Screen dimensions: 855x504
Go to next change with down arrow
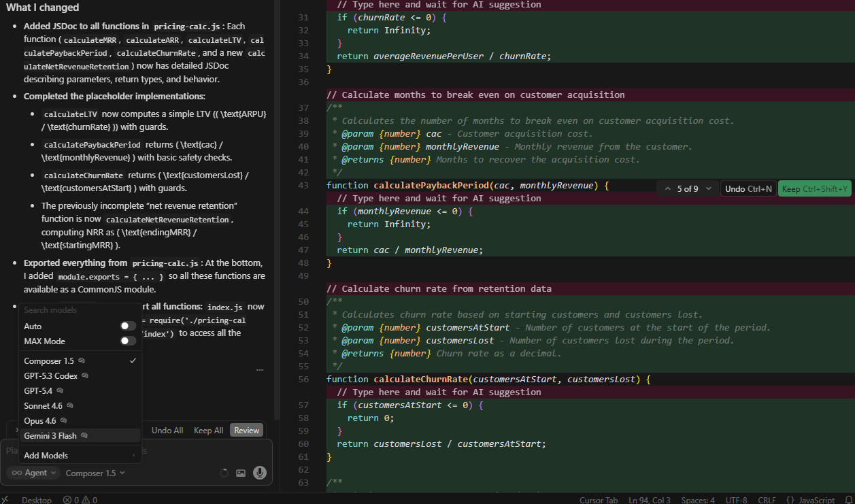coord(709,189)
